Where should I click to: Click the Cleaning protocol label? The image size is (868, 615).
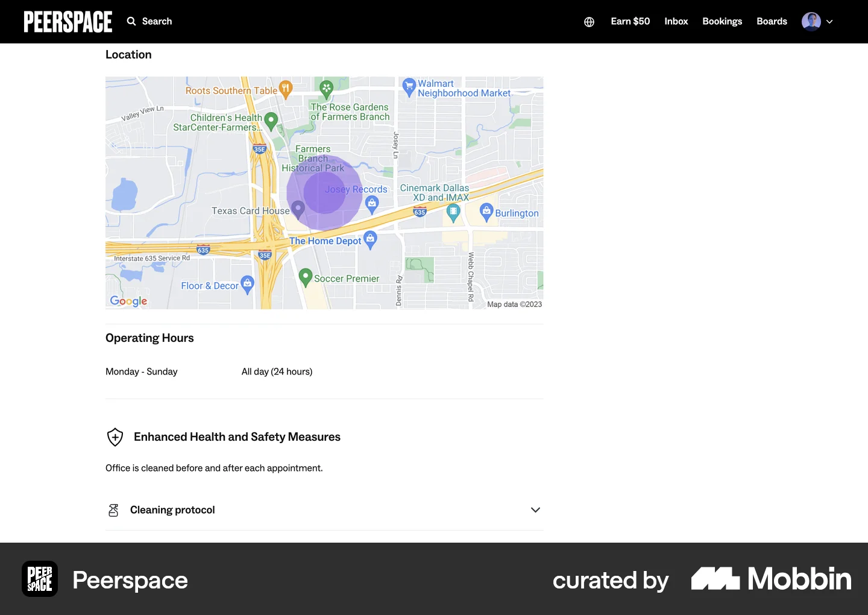[172, 510]
